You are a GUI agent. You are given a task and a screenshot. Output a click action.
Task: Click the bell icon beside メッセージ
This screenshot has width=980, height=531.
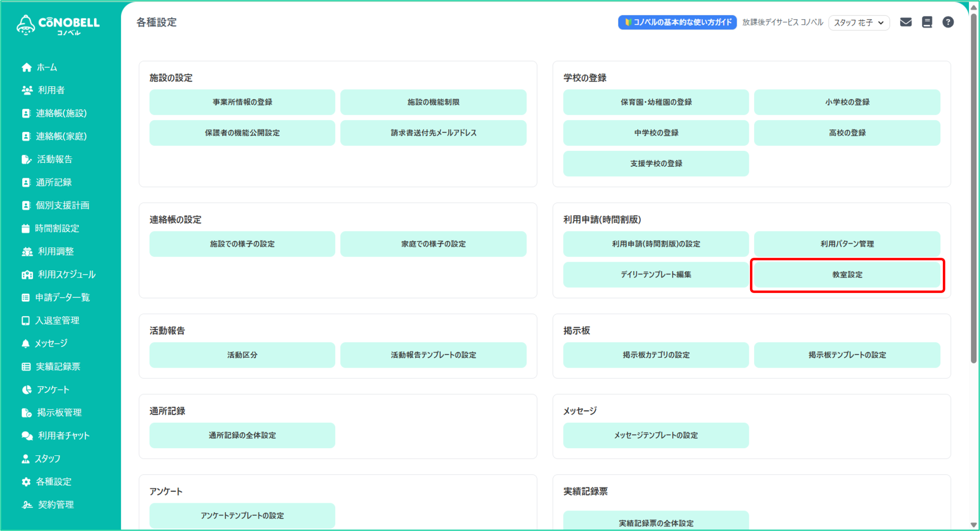tap(26, 343)
